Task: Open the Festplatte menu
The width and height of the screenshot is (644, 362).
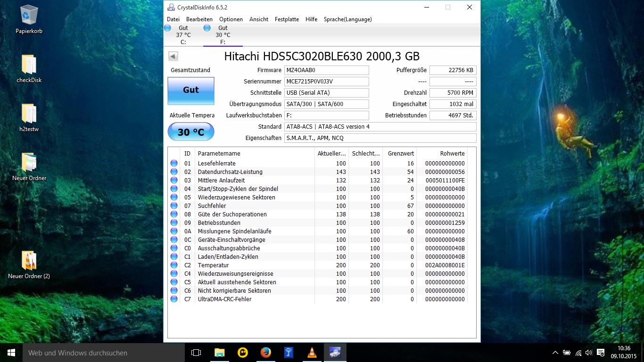Action: [x=287, y=19]
